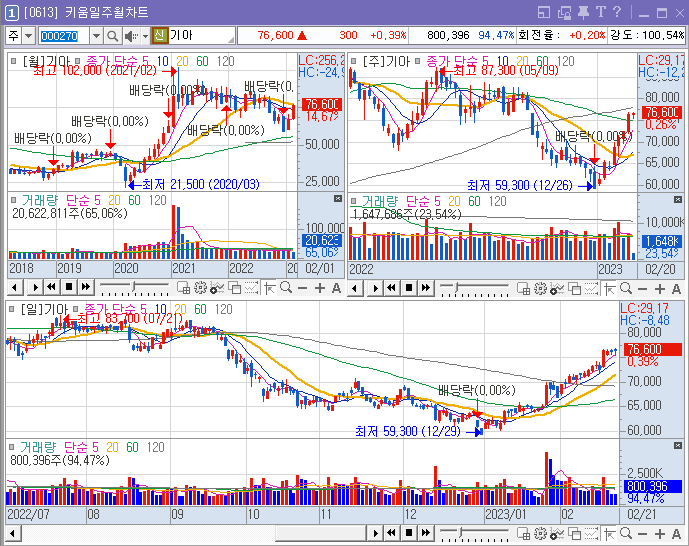Image resolution: width=689 pixels, height=546 pixels.
Task: Toggle daily 거래량 volume legend square
Action: tap(11, 447)
